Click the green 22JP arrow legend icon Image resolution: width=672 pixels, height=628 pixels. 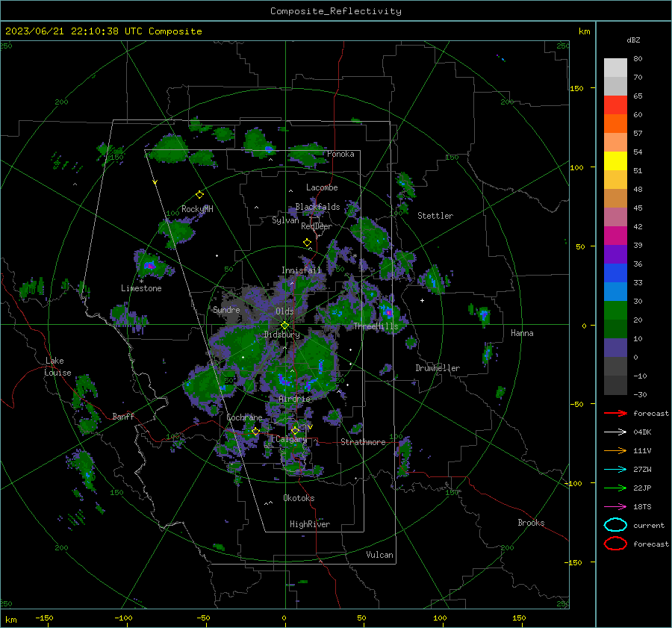(615, 488)
